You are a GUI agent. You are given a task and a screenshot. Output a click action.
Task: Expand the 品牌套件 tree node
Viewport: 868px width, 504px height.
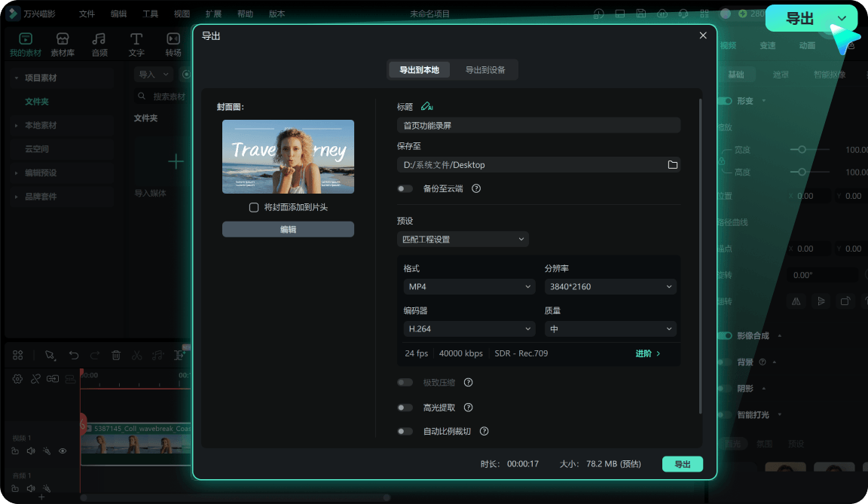[x=16, y=197]
